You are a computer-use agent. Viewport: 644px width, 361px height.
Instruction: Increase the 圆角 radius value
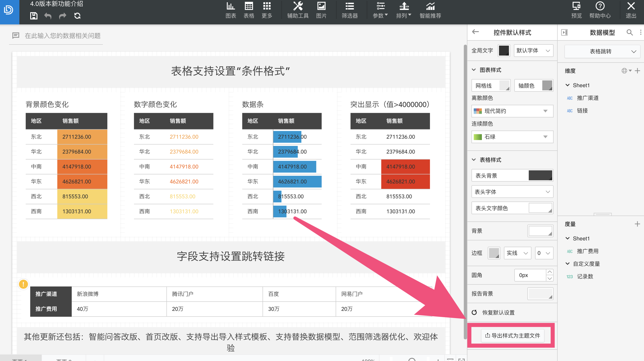pyautogui.click(x=550, y=272)
